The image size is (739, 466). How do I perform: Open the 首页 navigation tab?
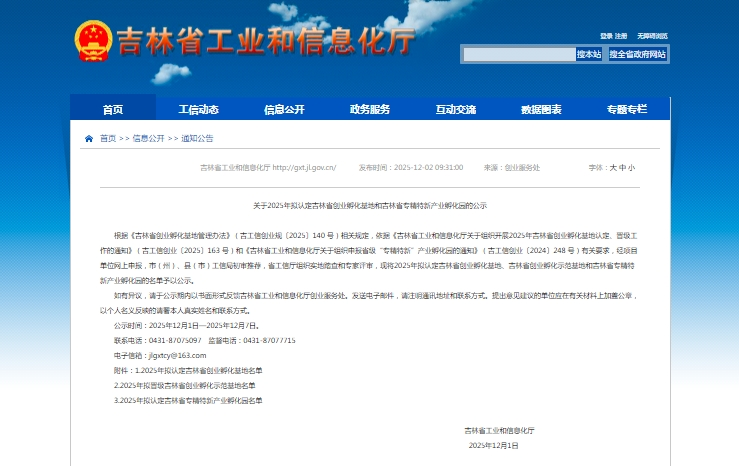coord(113,109)
